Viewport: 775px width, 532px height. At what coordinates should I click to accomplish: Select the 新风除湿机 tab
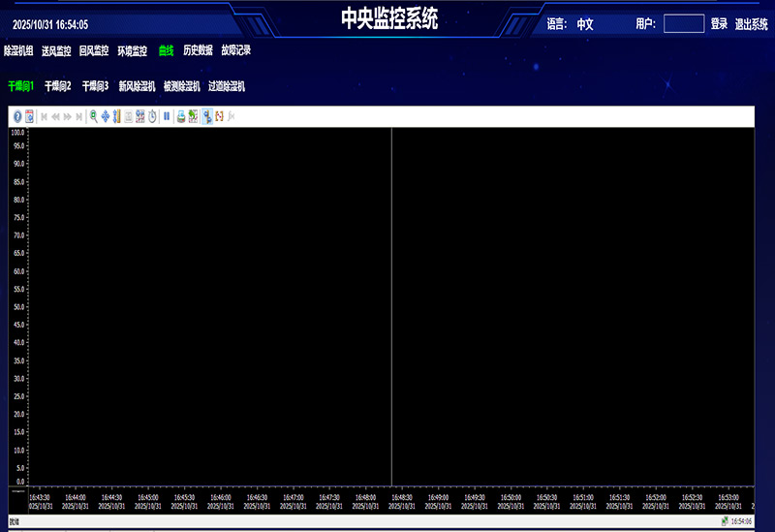click(137, 86)
